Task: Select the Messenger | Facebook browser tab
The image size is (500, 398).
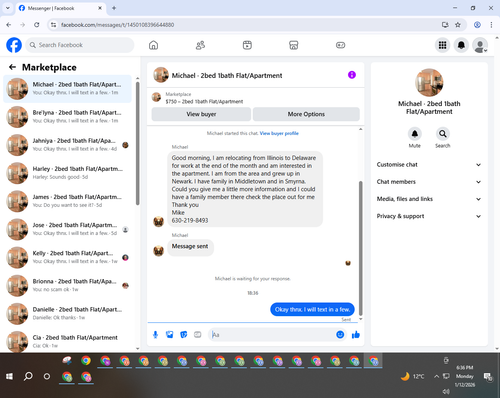Action: (61, 8)
